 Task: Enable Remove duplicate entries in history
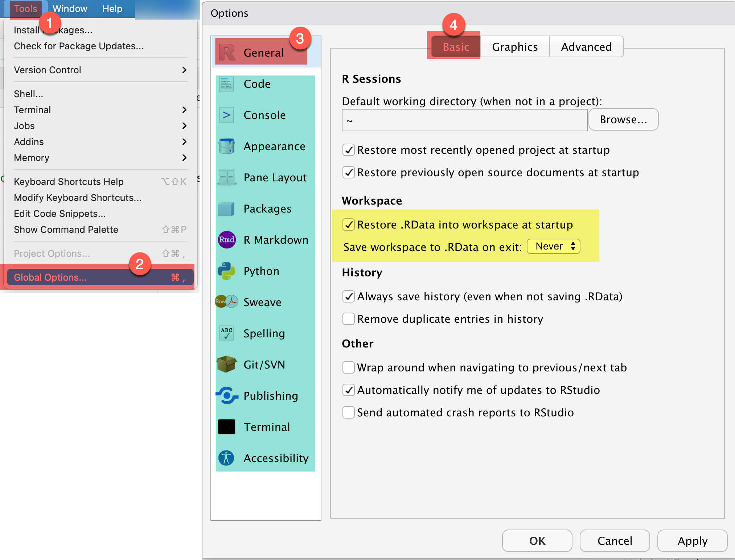pyautogui.click(x=349, y=319)
